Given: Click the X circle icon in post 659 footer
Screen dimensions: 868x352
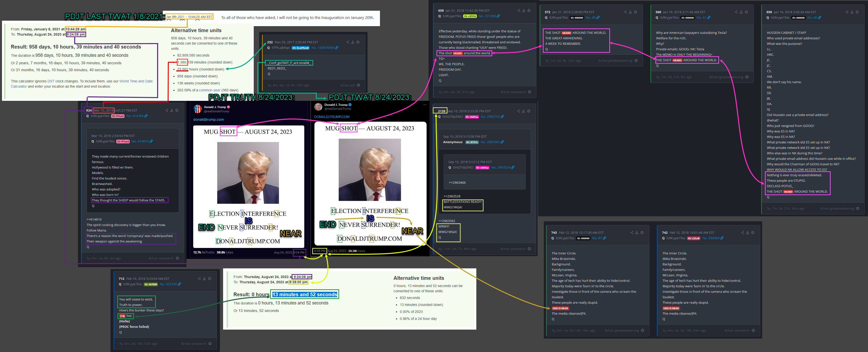Looking at the screenshot, I should pos(529,92).
